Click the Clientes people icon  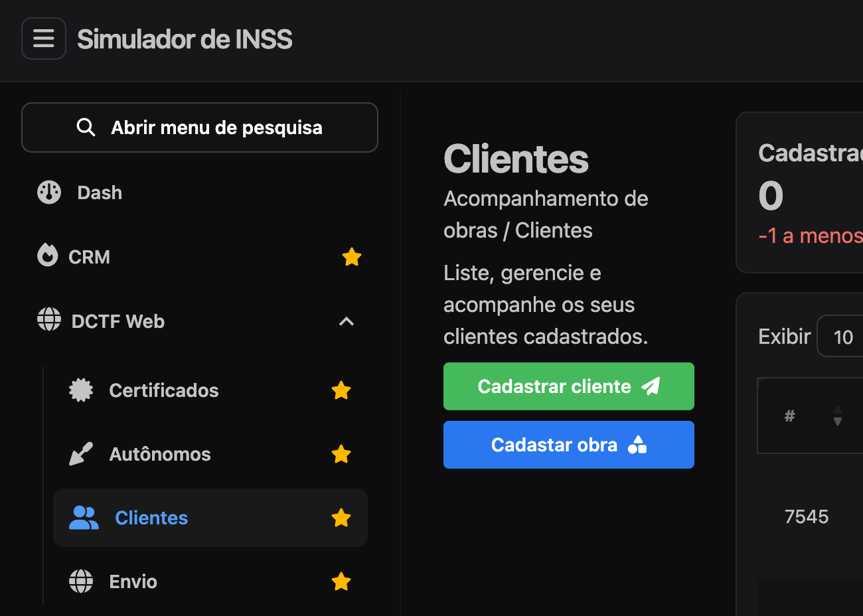[84, 518]
